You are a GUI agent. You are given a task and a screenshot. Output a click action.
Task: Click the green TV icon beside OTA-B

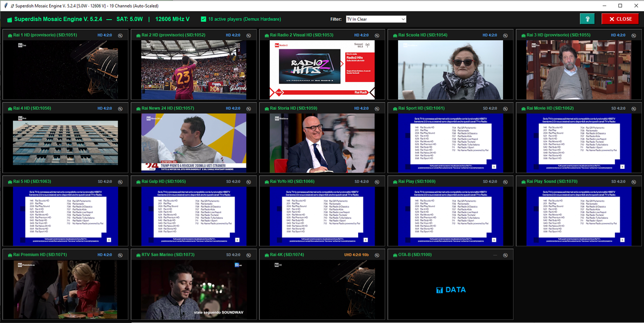[x=394, y=255]
